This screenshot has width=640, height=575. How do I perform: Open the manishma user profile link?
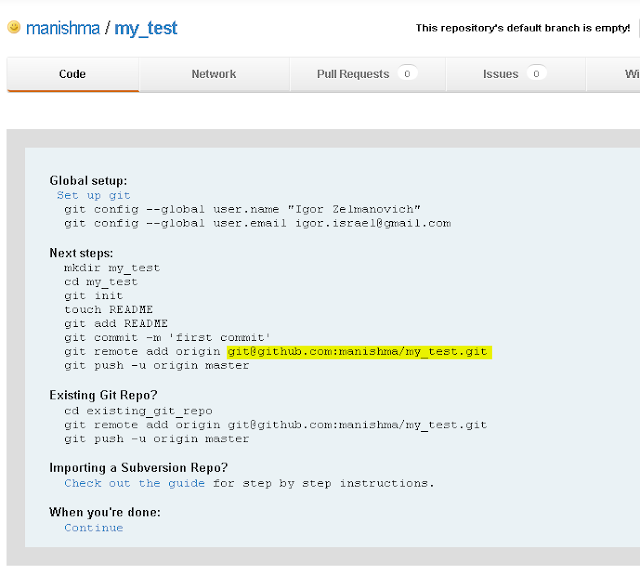[63, 28]
